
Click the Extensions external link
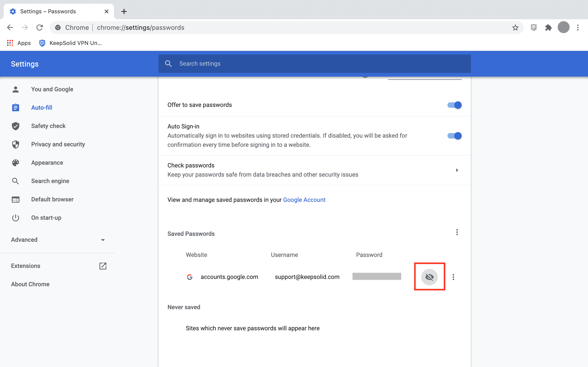coord(103,266)
